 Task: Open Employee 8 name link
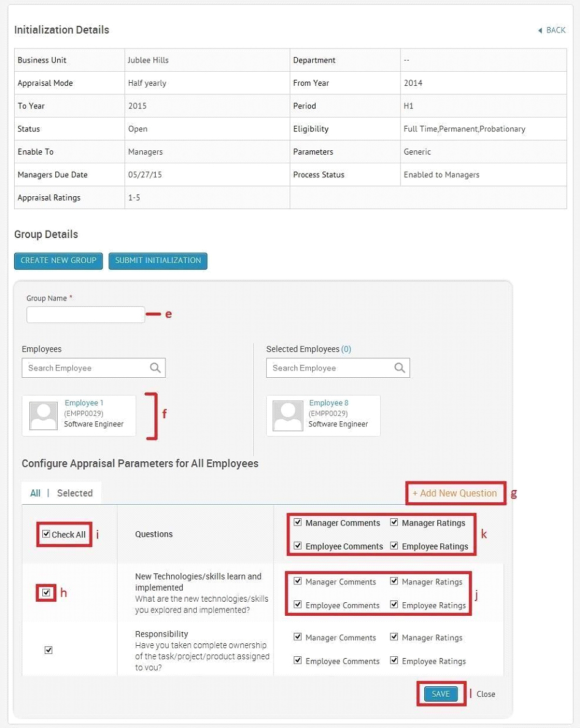tap(329, 403)
